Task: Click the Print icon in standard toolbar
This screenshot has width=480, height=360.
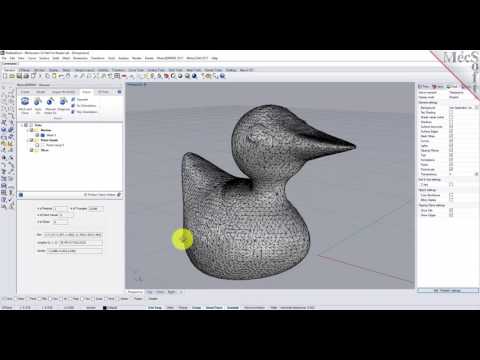Action: pyautogui.click(x=26, y=76)
